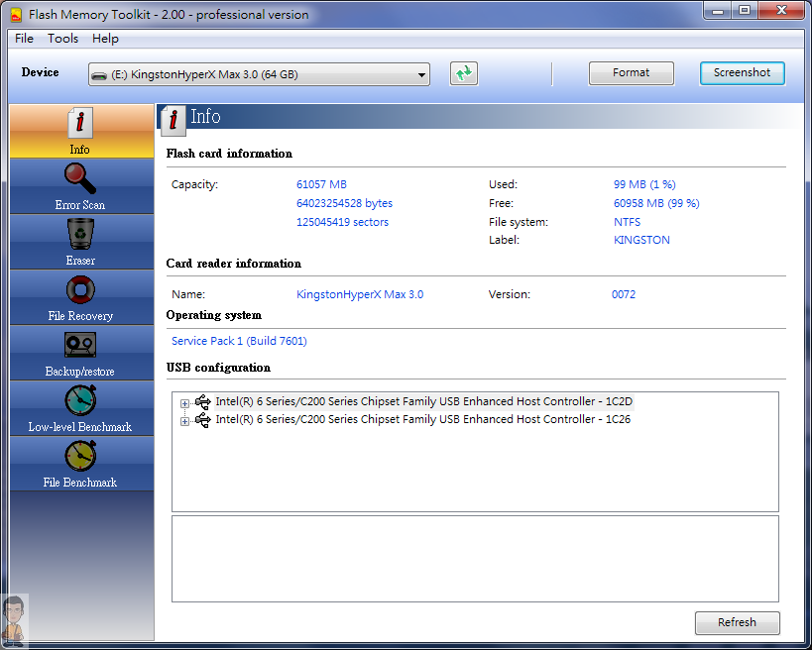Click the version value 0072
This screenshot has width=812, height=650.
[624, 294]
